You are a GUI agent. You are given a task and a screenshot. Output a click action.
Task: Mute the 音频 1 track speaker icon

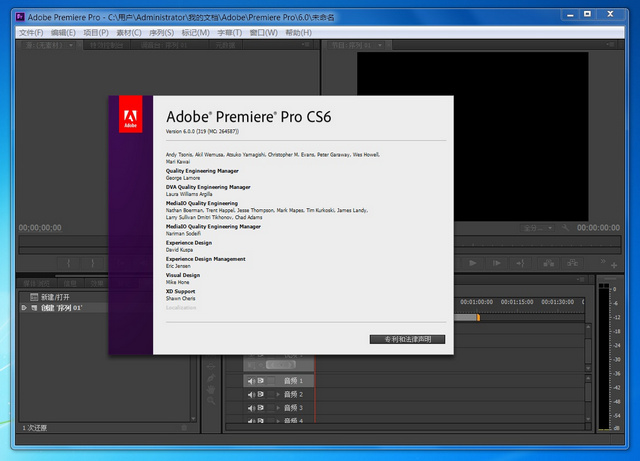click(251, 381)
